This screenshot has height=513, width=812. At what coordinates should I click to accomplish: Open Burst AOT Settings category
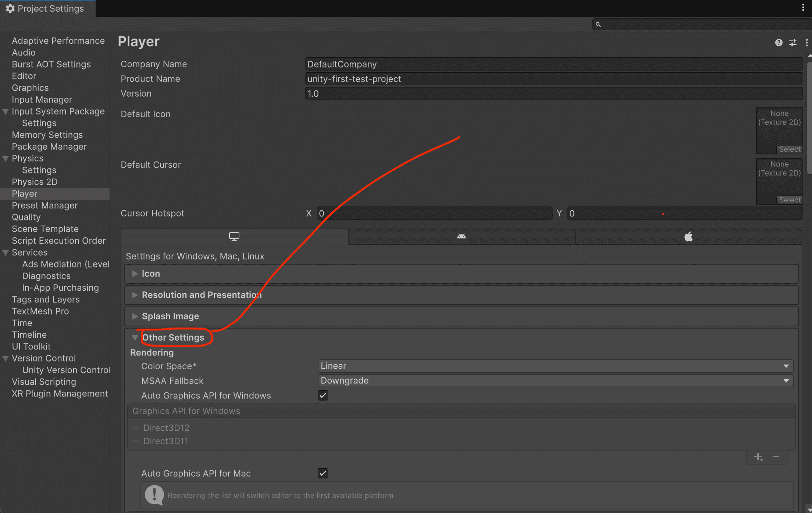pyautogui.click(x=51, y=64)
